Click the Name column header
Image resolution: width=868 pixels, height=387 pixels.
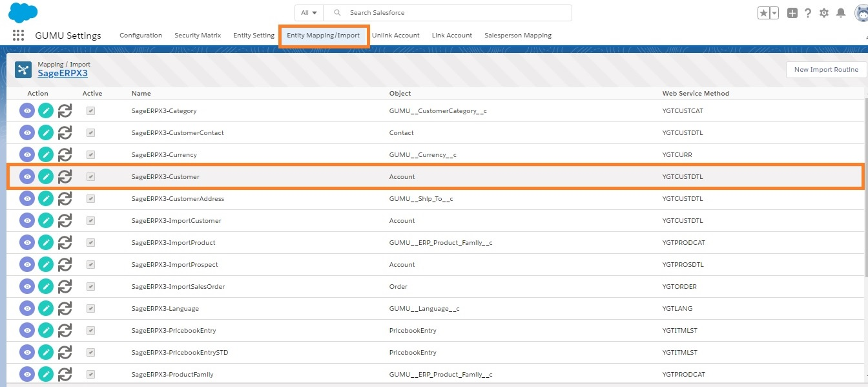pos(141,94)
